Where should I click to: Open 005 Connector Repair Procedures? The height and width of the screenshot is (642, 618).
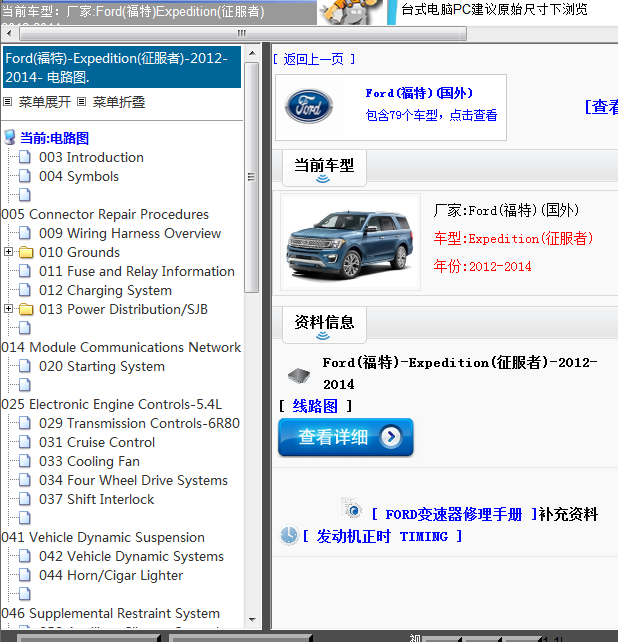(105, 214)
